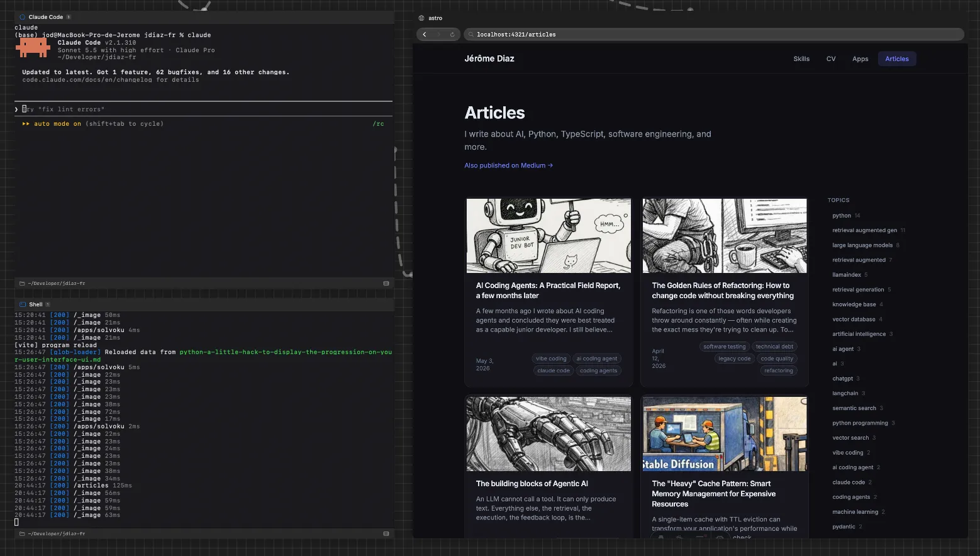Open panel menu icon in Shell pane footer
Screen dimensions: 980x556
coord(386,534)
